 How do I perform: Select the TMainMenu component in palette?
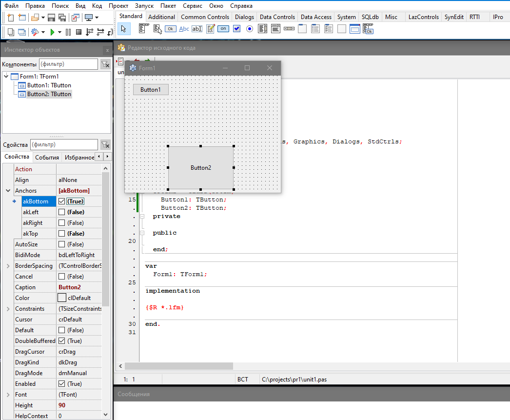click(143, 29)
